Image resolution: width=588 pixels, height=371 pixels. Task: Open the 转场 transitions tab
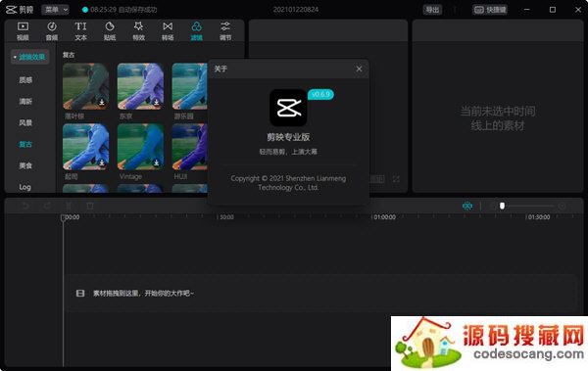tap(168, 31)
